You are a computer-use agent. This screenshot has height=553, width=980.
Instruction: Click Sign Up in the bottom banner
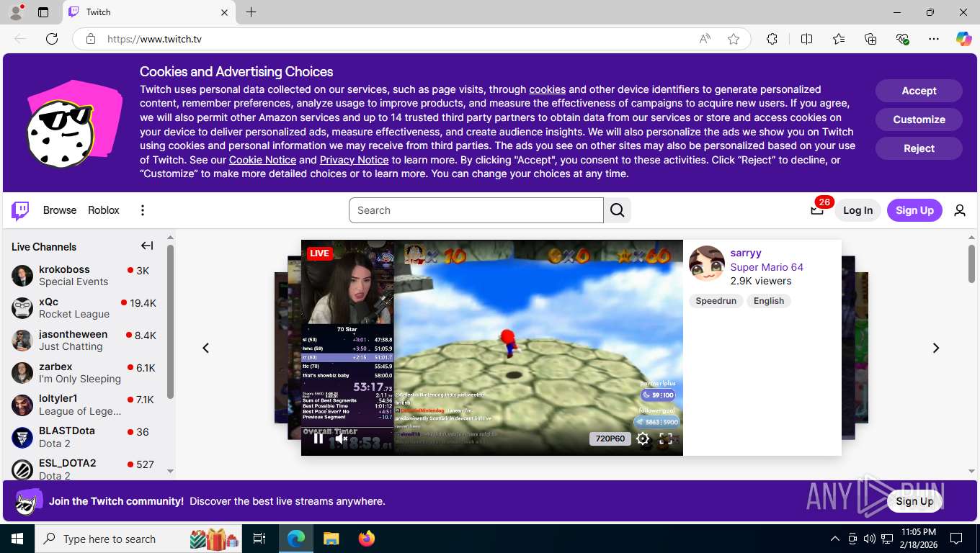914,501
